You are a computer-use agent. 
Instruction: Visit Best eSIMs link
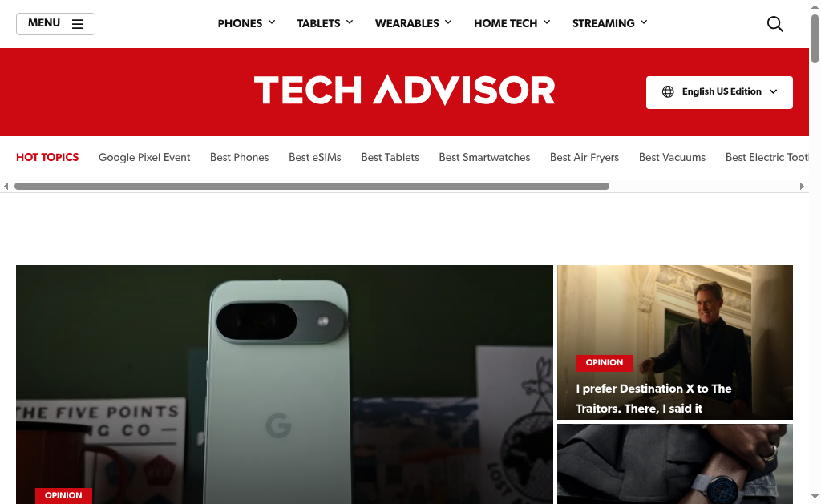314,158
